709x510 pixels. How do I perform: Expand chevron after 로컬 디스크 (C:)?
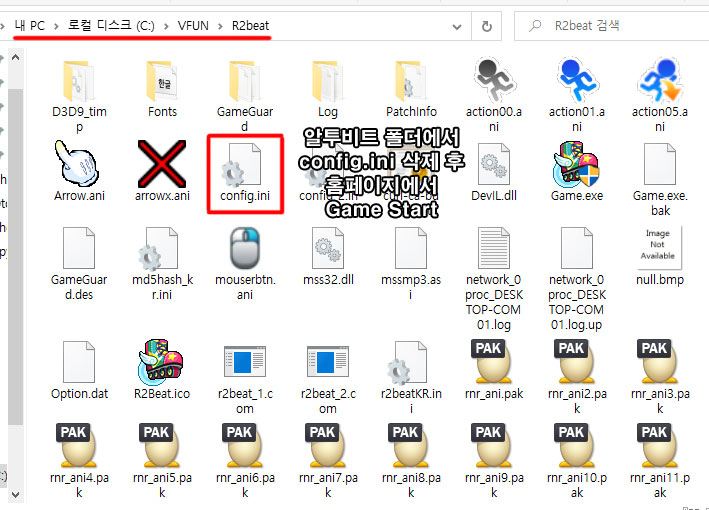[166, 26]
